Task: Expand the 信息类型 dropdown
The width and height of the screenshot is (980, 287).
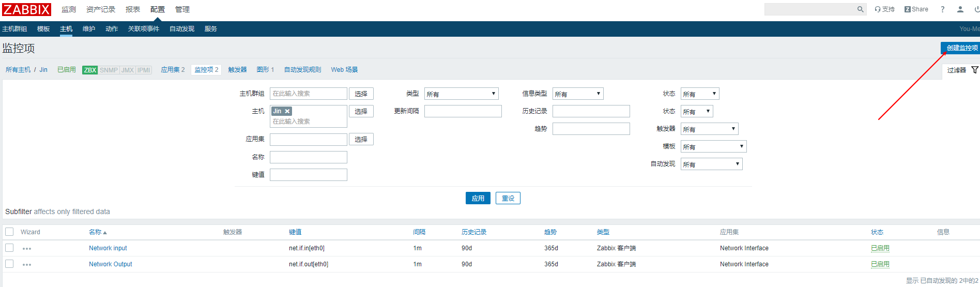Action: pyautogui.click(x=577, y=94)
